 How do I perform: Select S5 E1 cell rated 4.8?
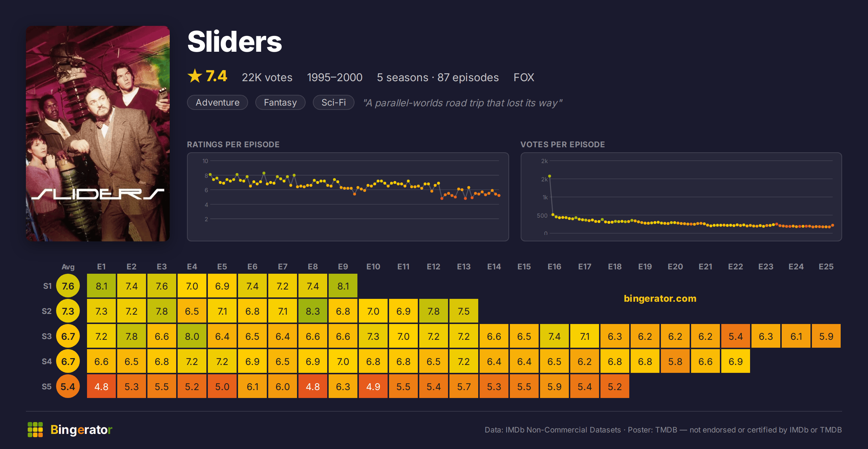click(101, 386)
